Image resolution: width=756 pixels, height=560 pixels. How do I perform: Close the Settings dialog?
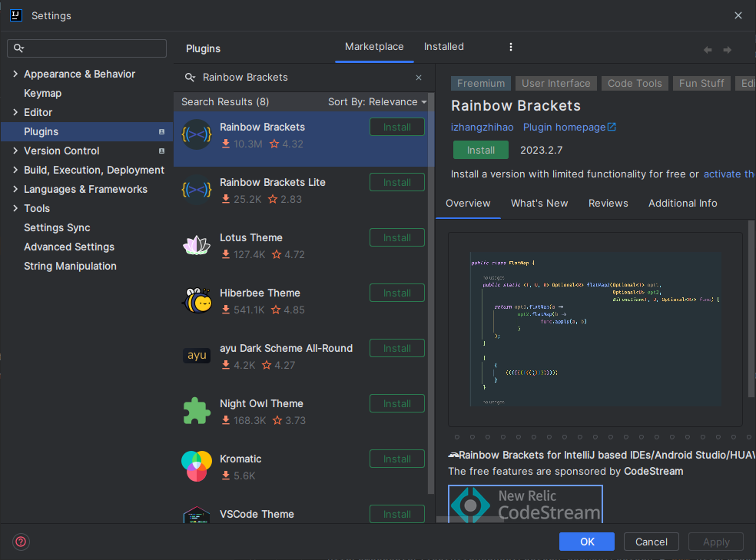[738, 15]
